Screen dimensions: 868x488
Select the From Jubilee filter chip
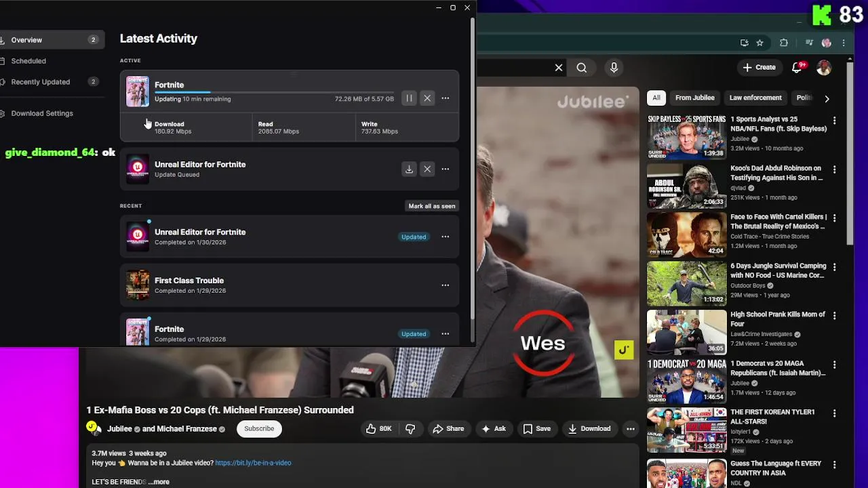[695, 98]
